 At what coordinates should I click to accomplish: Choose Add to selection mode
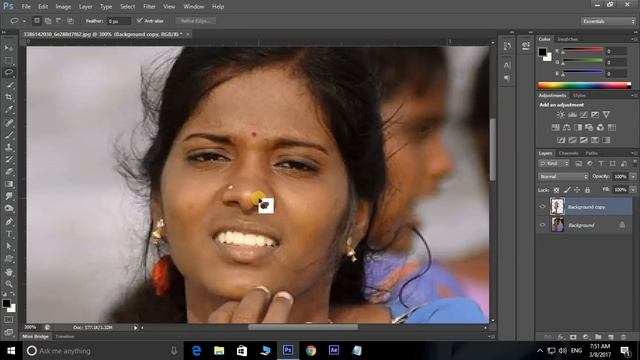pyautogui.click(x=48, y=20)
